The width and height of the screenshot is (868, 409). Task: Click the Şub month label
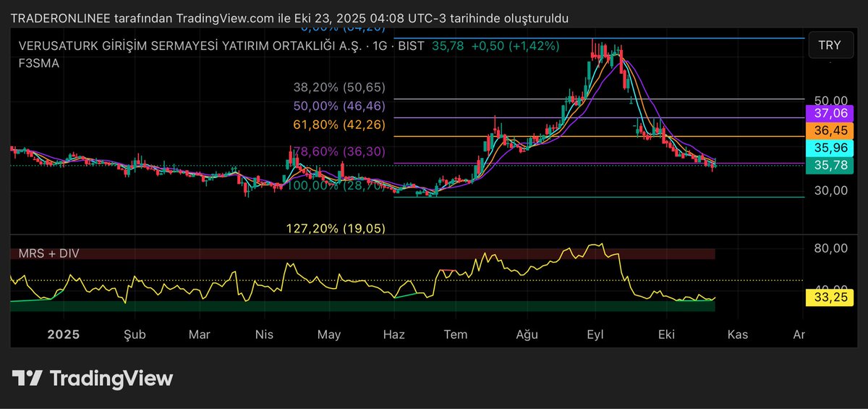point(135,334)
